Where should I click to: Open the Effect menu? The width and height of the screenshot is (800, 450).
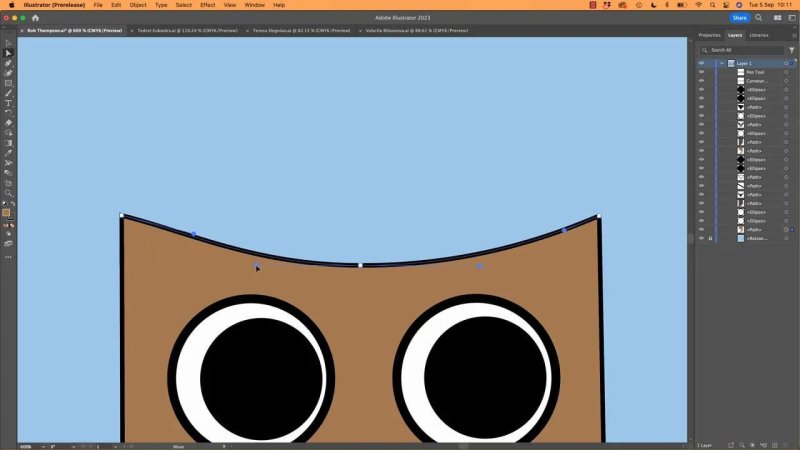207,5
